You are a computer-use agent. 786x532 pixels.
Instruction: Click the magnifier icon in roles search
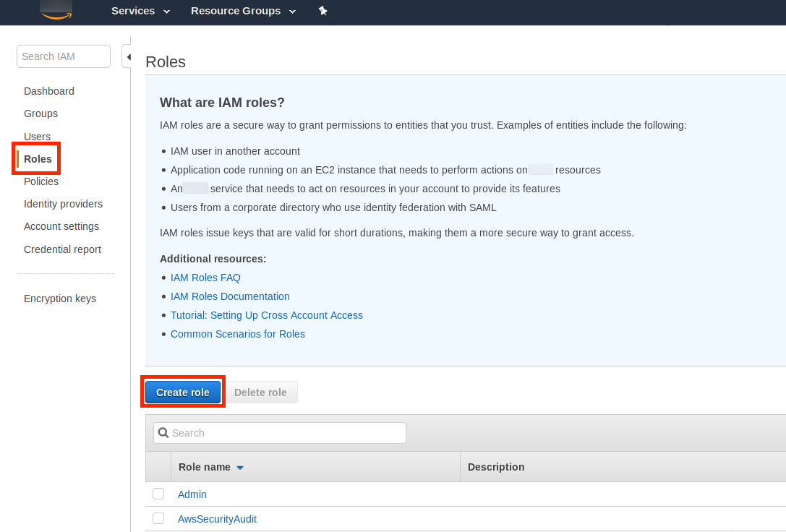pos(163,433)
